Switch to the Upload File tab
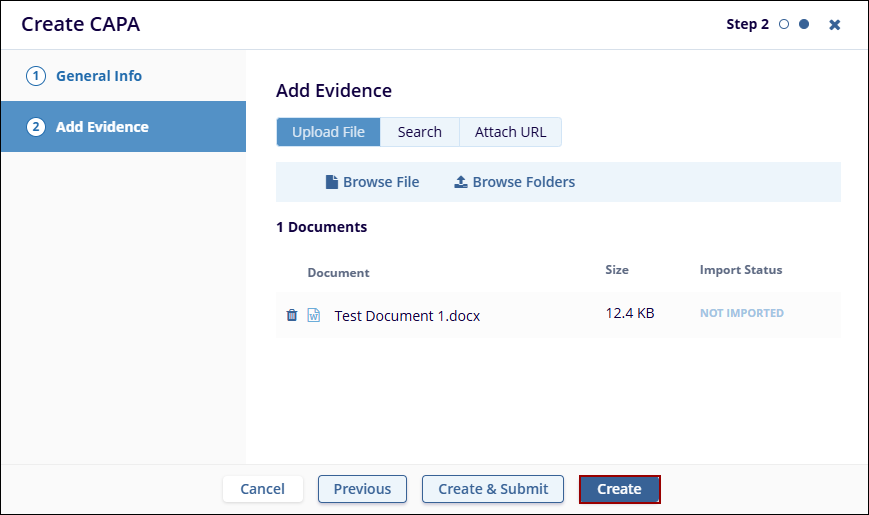Viewport: 869px width, 515px height. (x=328, y=132)
